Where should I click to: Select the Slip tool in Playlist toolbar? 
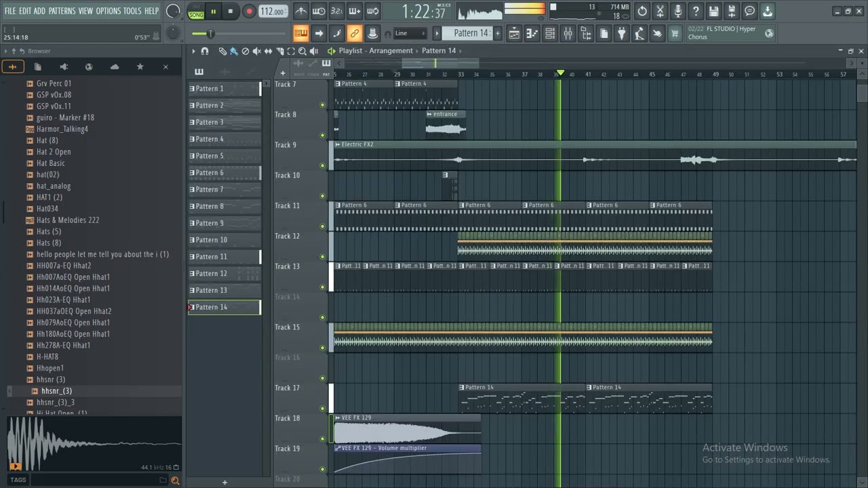point(269,51)
